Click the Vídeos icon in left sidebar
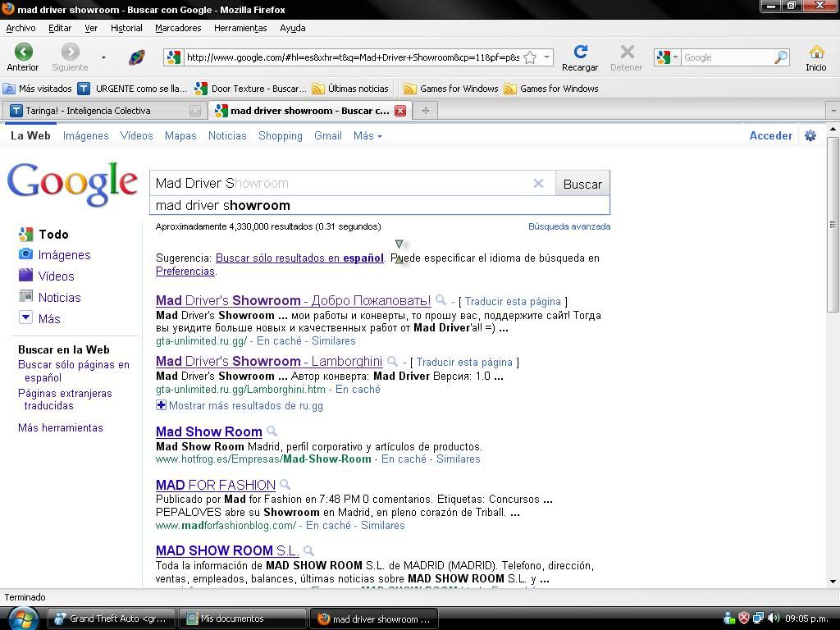Screen dimensions: 840x630 25,276
